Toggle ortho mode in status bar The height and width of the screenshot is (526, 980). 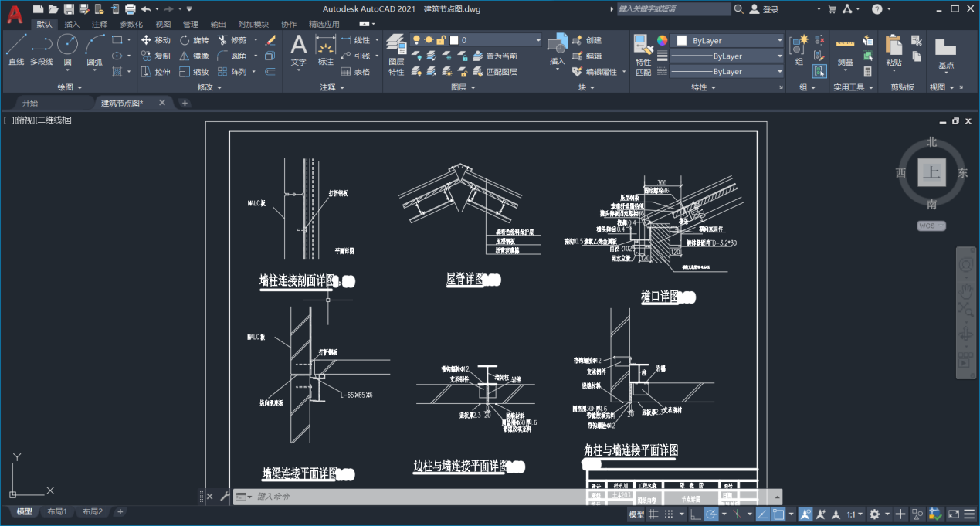[x=694, y=514]
